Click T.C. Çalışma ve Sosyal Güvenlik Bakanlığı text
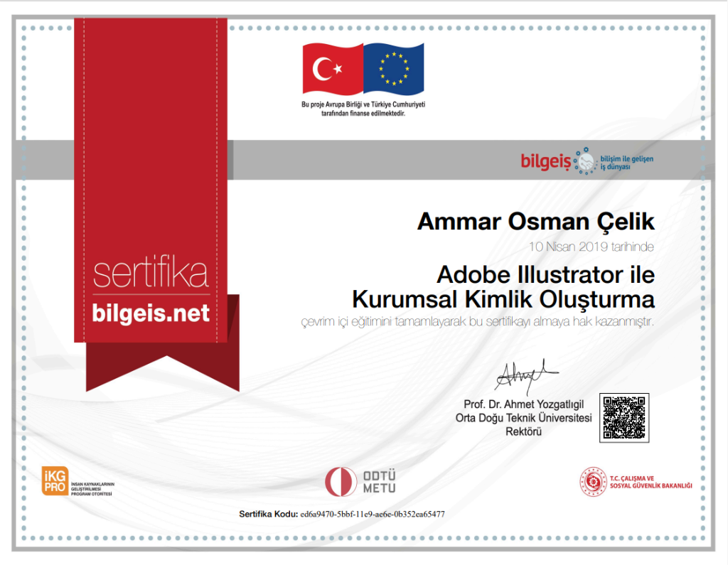 point(651,482)
